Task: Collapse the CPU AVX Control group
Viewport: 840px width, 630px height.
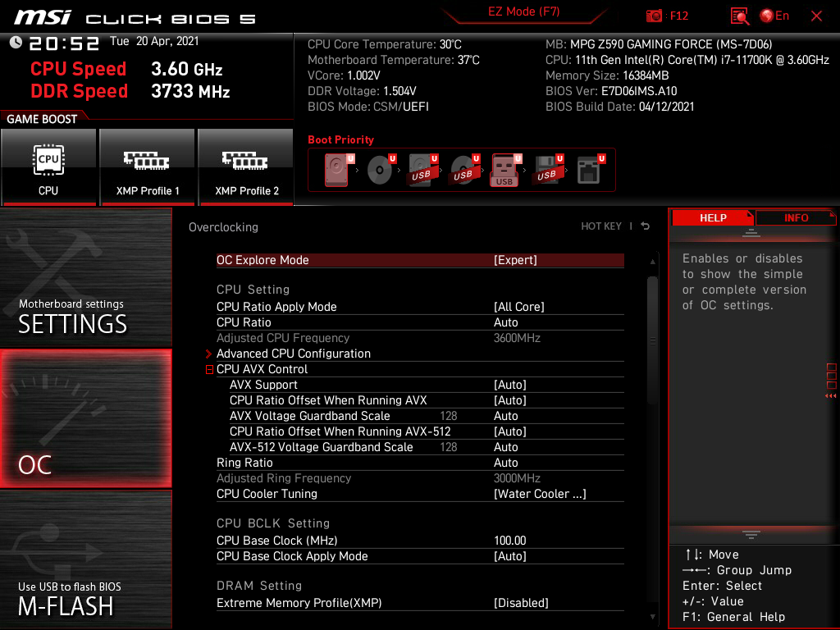Action: (209, 370)
